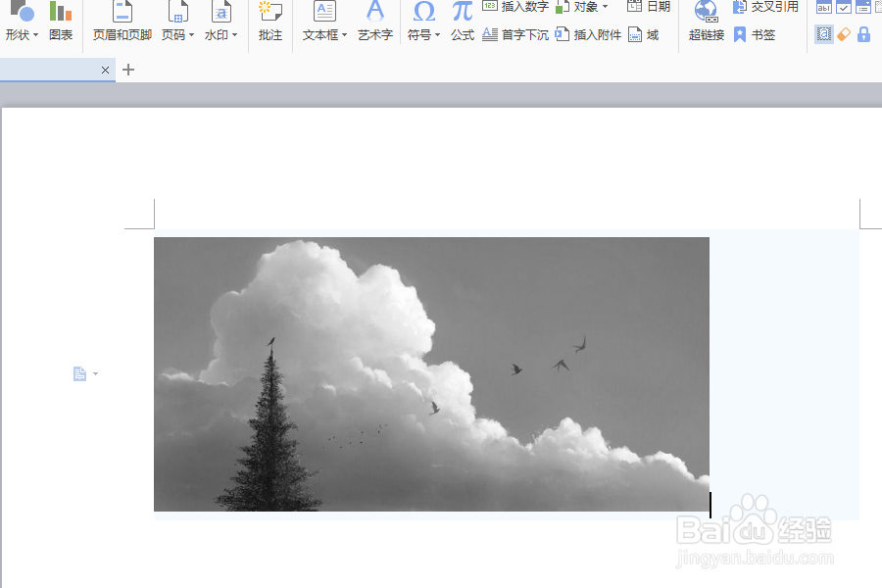This screenshot has width=882, height=588.
Task: Click 交叉引用 cross-reference
Action: (x=765, y=7)
